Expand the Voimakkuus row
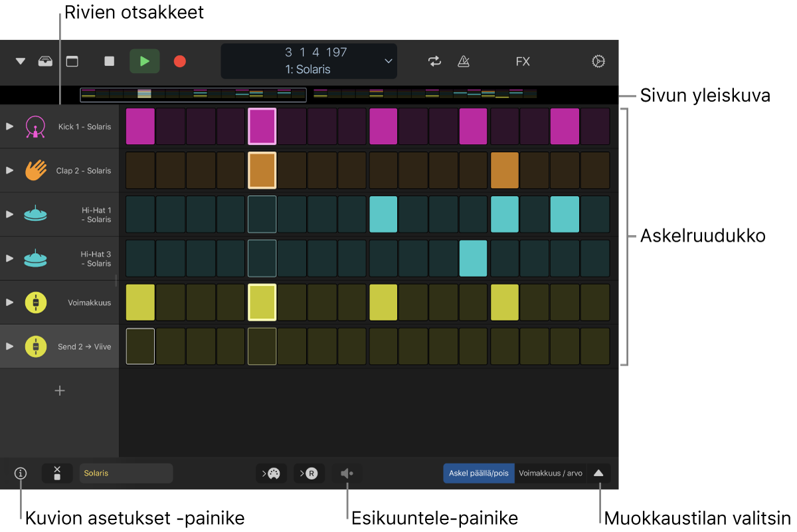The image size is (797, 532). point(9,302)
